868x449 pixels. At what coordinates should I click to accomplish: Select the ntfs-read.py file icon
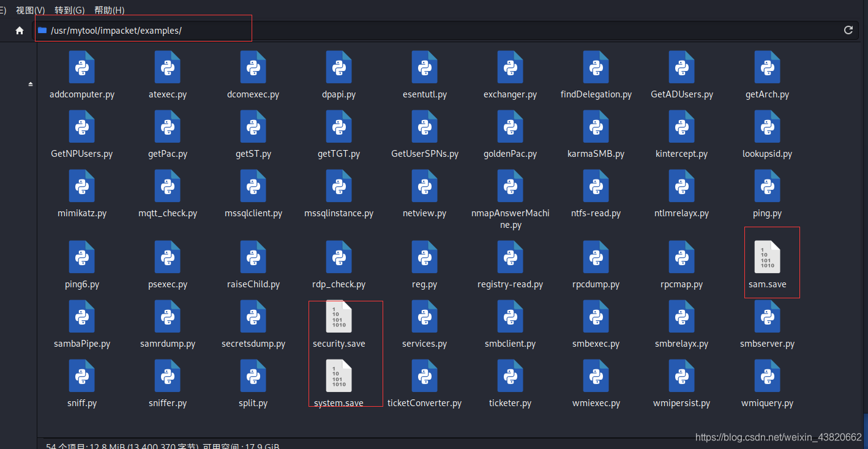click(x=596, y=186)
